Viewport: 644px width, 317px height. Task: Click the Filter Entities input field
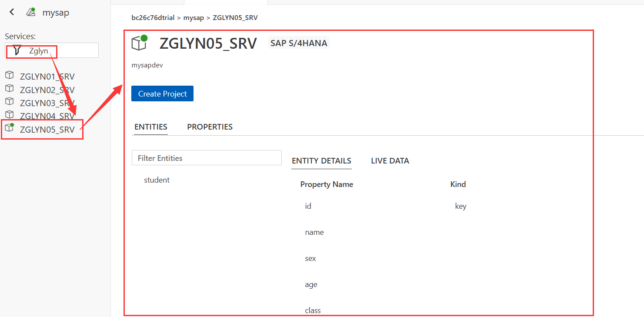coord(207,158)
